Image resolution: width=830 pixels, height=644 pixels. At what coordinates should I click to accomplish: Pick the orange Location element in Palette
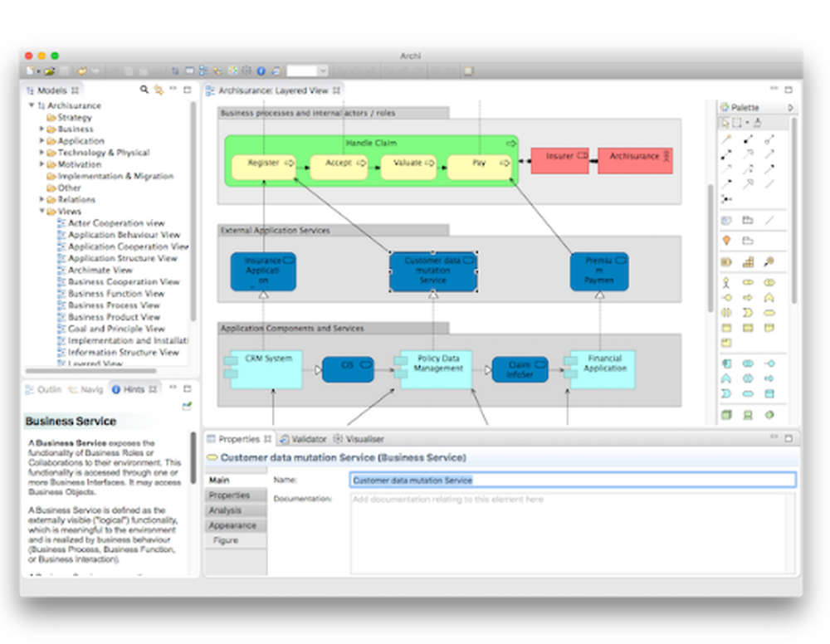tap(727, 241)
